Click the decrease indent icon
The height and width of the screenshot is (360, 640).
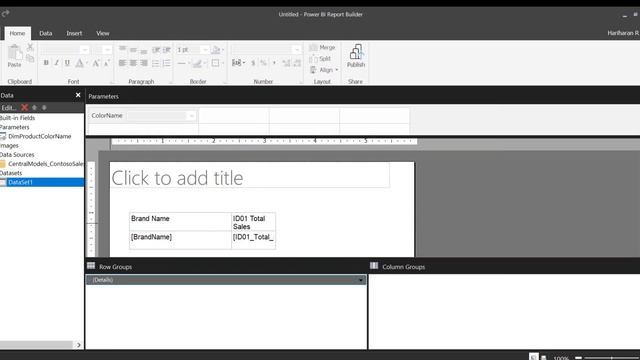156,50
